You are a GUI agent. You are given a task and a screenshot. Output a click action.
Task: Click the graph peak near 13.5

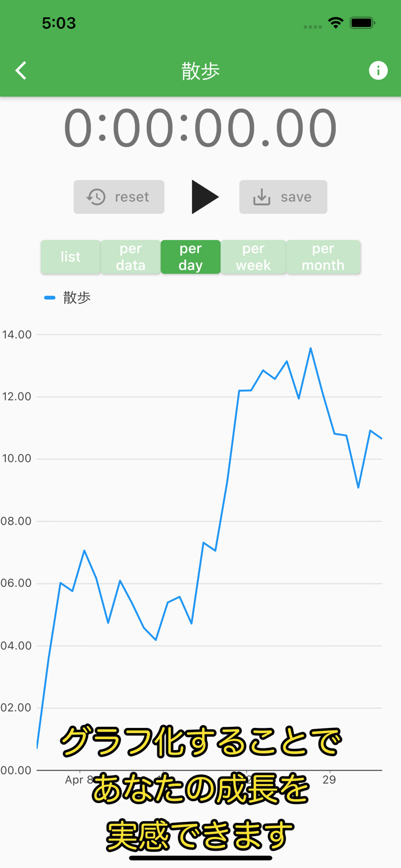311,348
